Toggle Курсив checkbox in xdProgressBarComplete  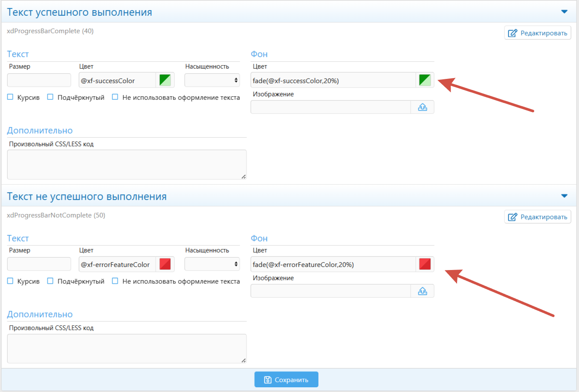click(x=11, y=97)
